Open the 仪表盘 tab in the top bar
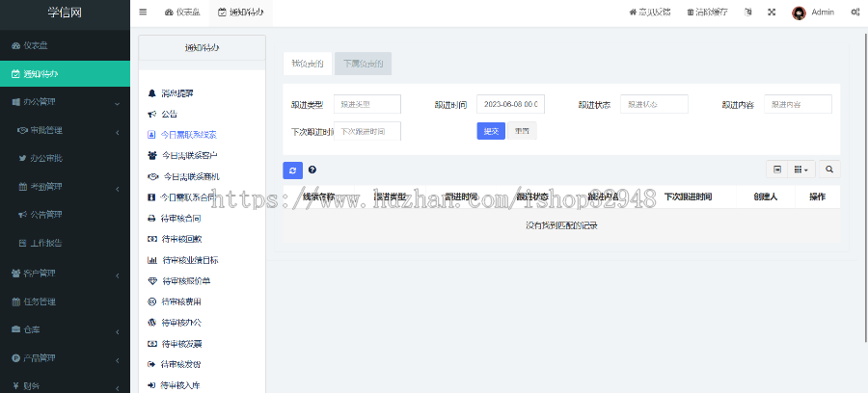The image size is (868, 393). point(182,13)
